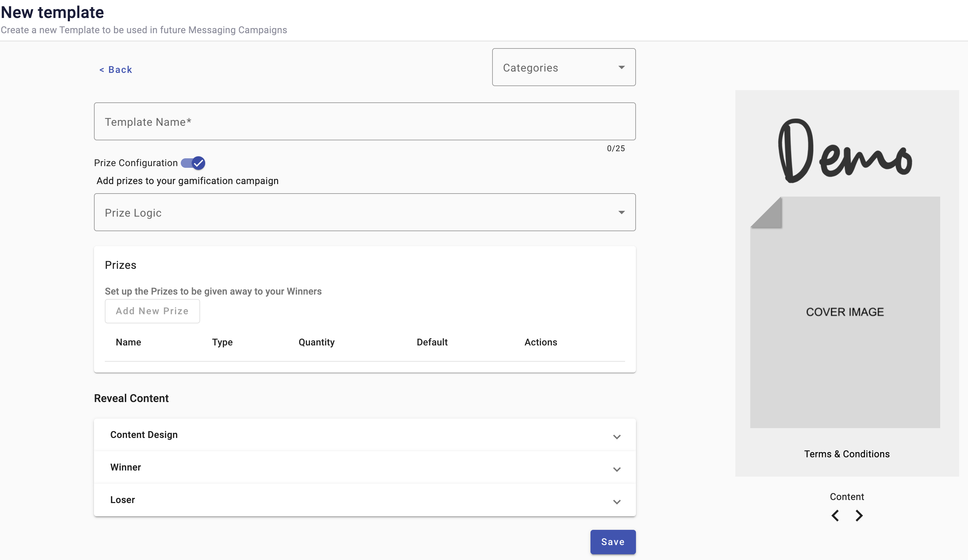
Task: Click the Reveal Content heading
Action: click(x=131, y=398)
